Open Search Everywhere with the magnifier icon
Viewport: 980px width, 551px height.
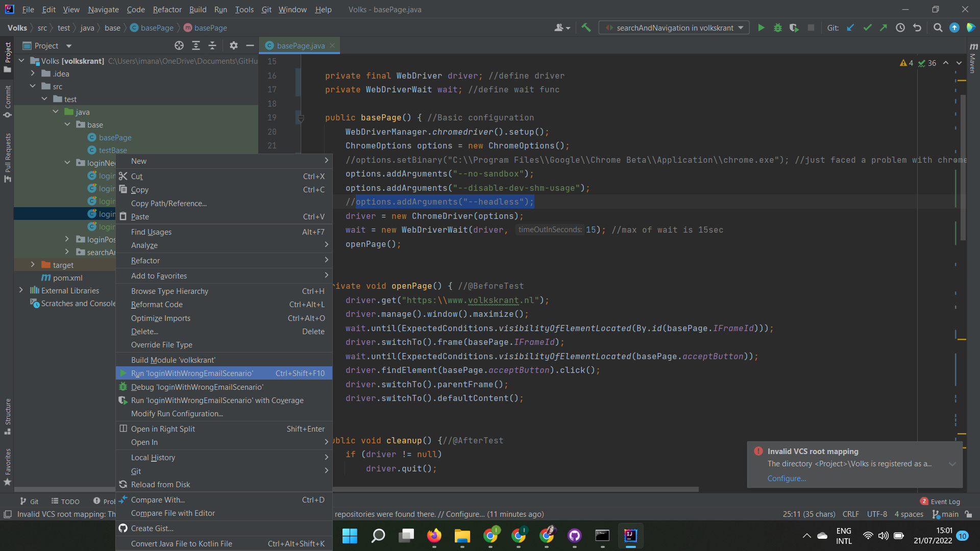coord(938,28)
